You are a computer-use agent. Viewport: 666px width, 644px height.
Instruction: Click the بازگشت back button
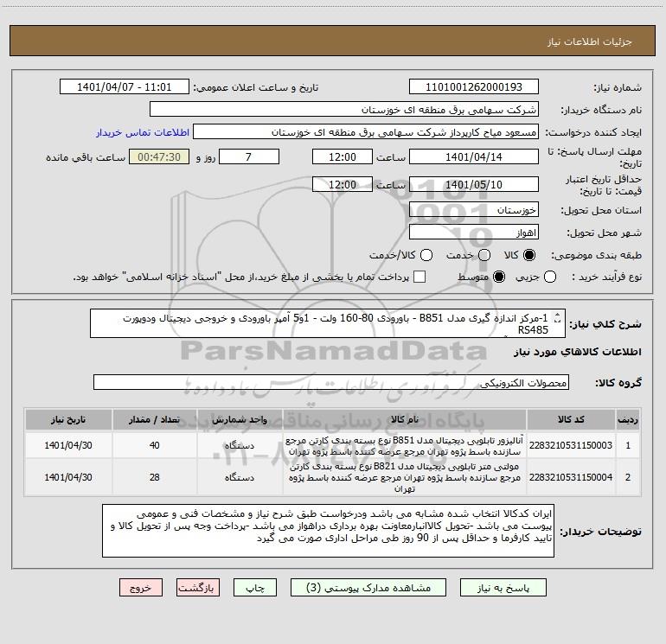(x=198, y=588)
